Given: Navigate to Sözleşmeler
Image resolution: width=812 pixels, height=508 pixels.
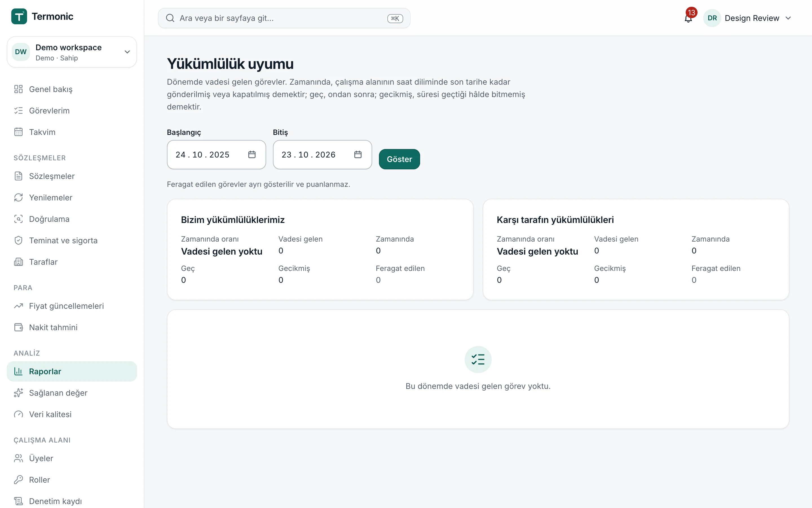Looking at the screenshot, I should pyautogui.click(x=72, y=176).
